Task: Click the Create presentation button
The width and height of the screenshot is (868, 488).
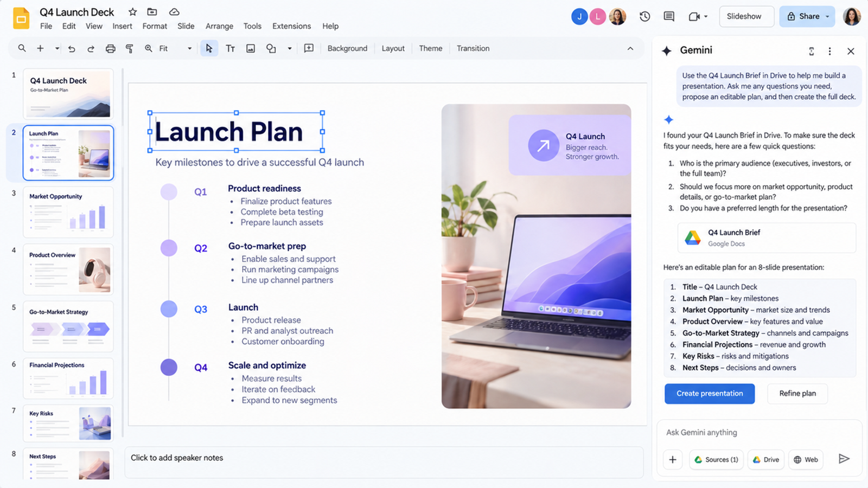Action: tap(710, 394)
